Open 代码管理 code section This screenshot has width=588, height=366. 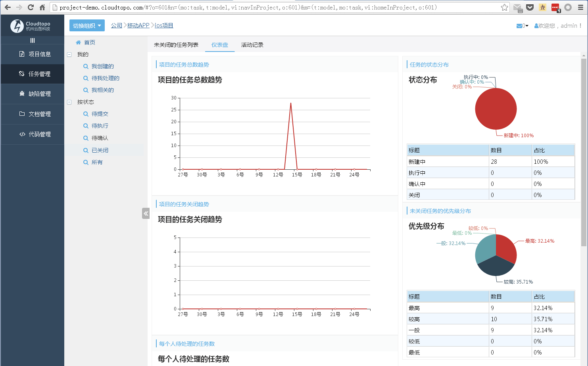click(x=33, y=134)
